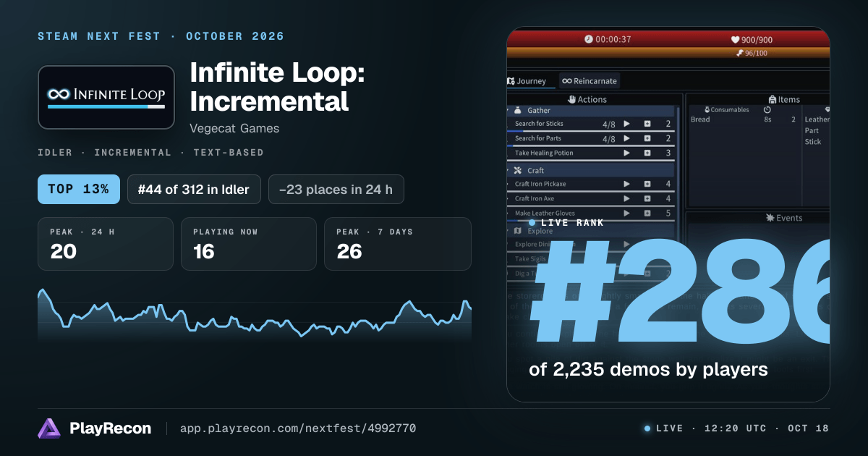Click the PlayRecon purple triangle logo
Image resolution: width=868 pixels, height=456 pixels.
pos(48,428)
